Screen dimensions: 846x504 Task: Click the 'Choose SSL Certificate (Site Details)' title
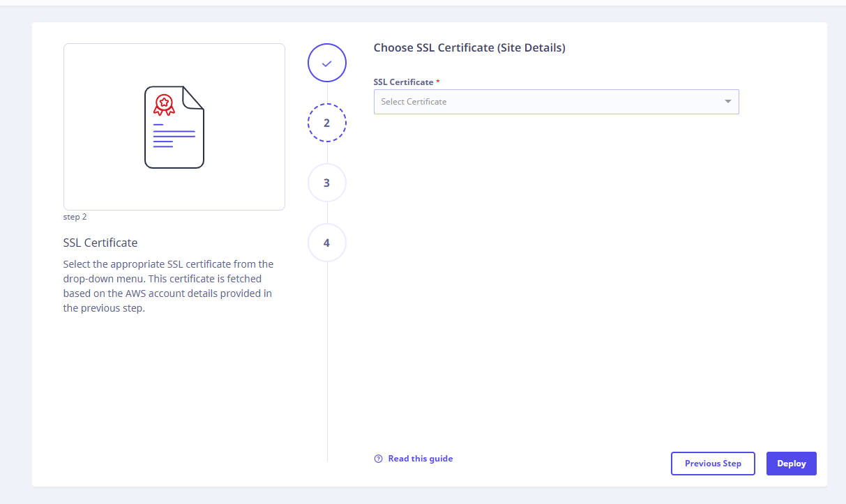(469, 48)
